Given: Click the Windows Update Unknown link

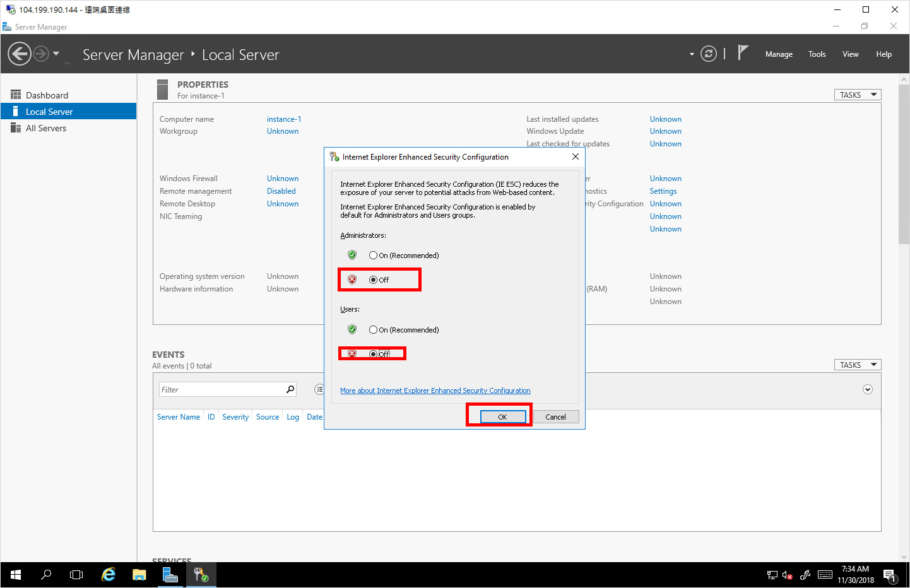Looking at the screenshot, I should [666, 131].
